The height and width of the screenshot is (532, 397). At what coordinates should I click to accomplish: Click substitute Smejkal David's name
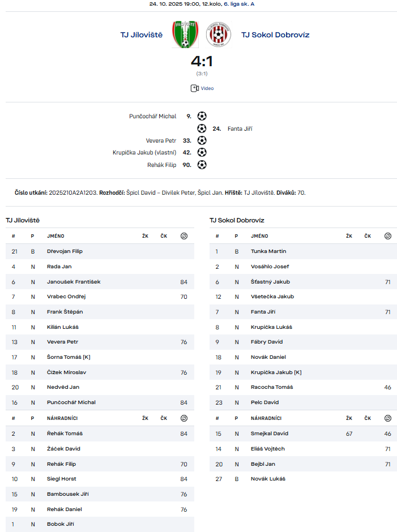270,434
